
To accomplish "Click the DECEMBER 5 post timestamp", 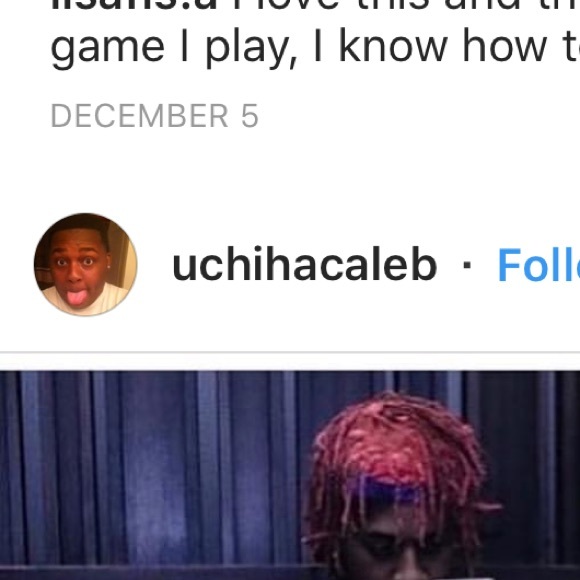I will pyautogui.click(x=155, y=116).
